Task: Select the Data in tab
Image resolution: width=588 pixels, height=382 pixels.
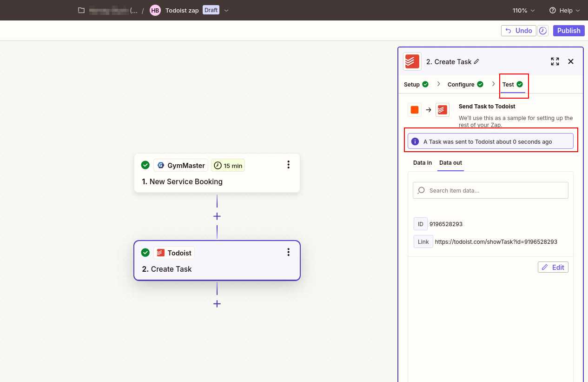Action: click(x=422, y=163)
